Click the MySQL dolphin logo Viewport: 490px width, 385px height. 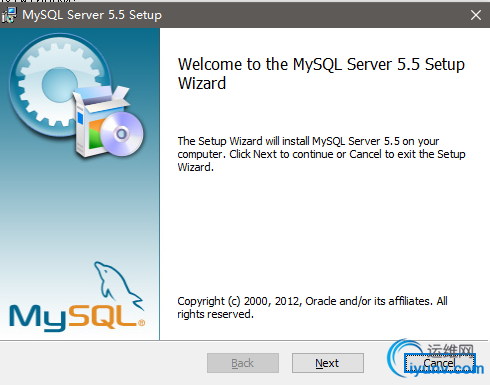tap(77, 297)
